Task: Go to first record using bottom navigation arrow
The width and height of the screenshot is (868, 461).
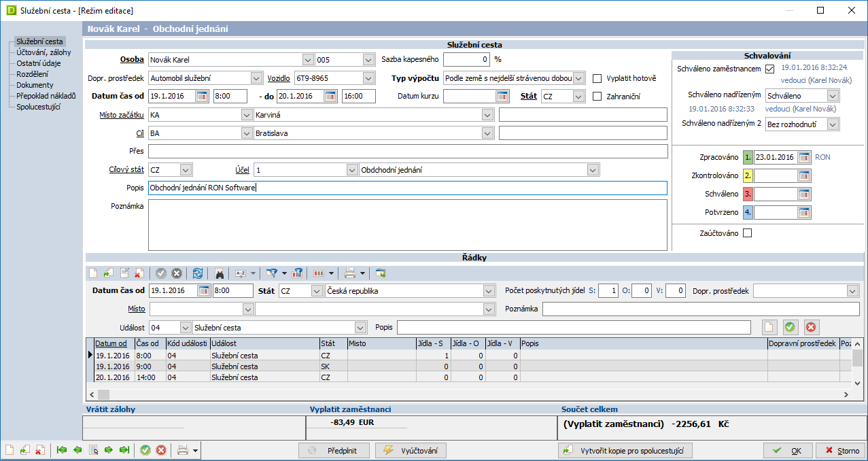Action: coord(62,450)
